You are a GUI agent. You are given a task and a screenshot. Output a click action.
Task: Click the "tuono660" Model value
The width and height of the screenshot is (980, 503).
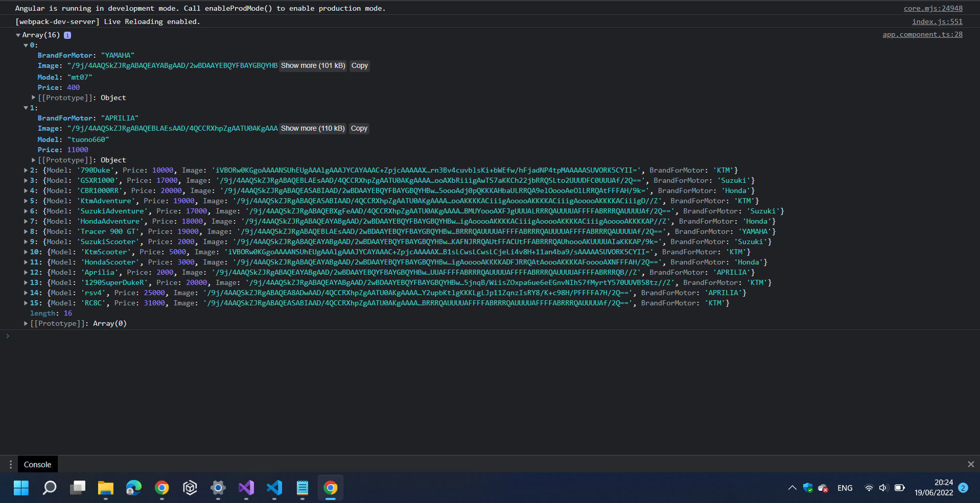[x=88, y=139]
